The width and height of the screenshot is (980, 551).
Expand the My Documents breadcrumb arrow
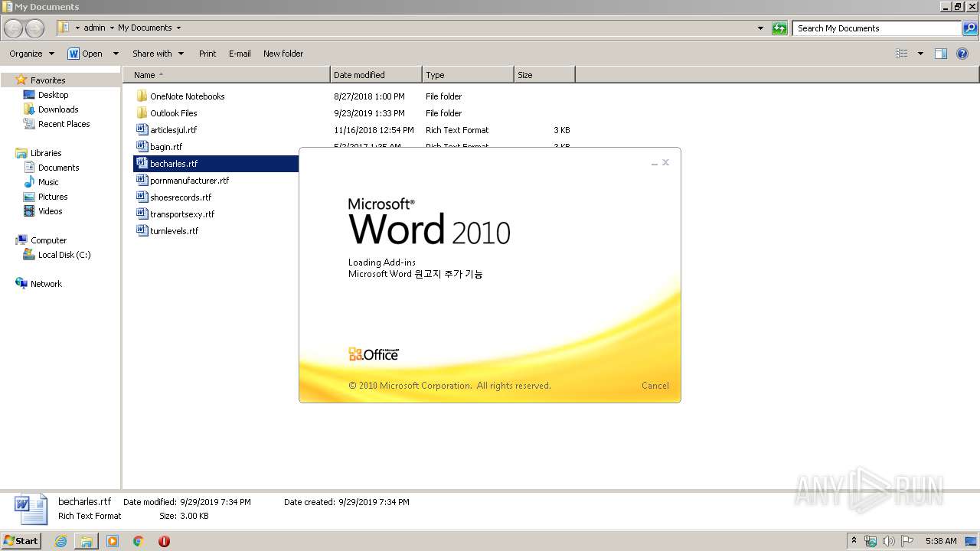click(178, 28)
